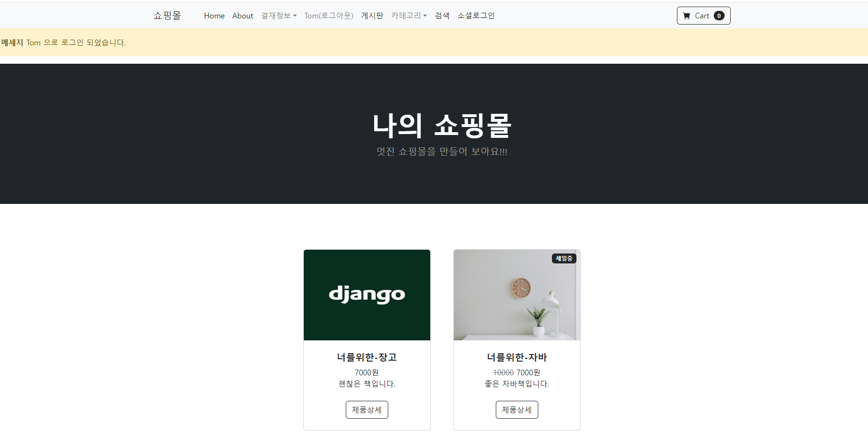Open the Cart button
The width and height of the screenshot is (868, 448).
(703, 16)
